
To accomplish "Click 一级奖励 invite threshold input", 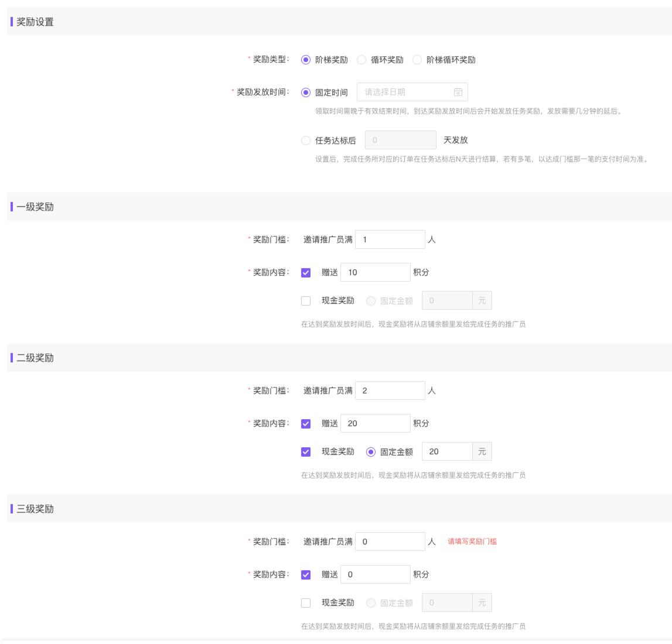I will 390,239.
